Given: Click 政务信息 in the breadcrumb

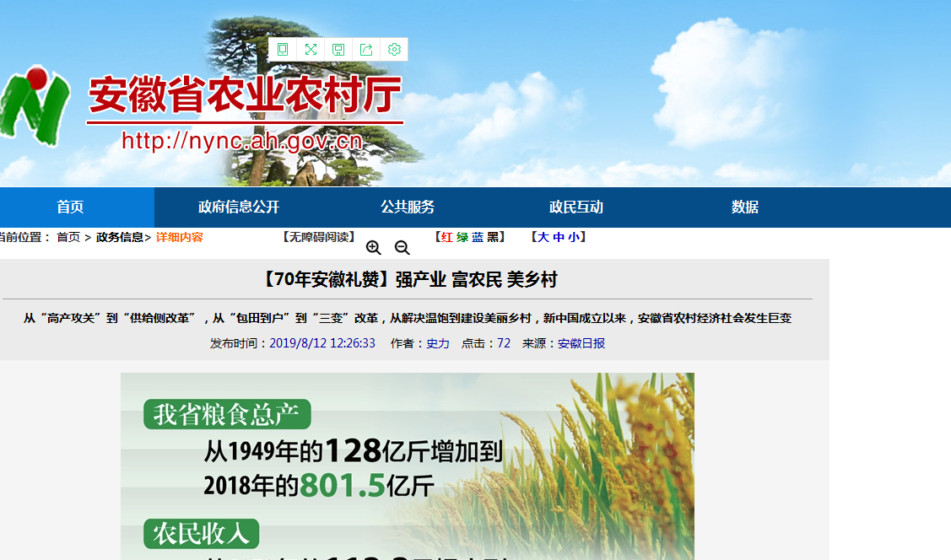Looking at the screenshot, I should (x=120, y=237).
